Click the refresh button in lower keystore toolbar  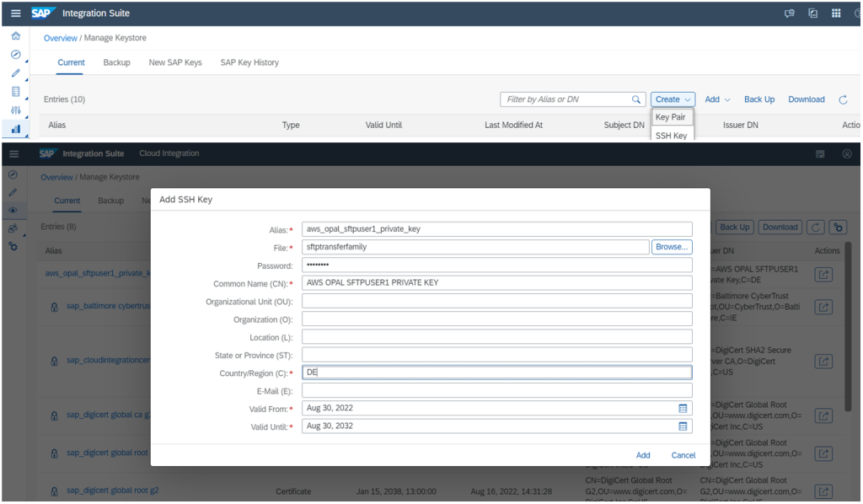[x=816, y=228]
